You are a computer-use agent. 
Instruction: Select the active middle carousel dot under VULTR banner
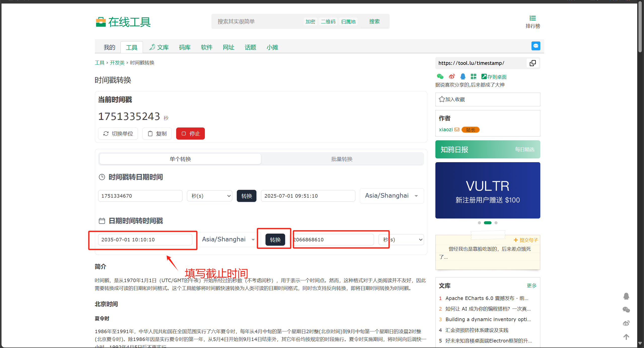pos(487,223)
